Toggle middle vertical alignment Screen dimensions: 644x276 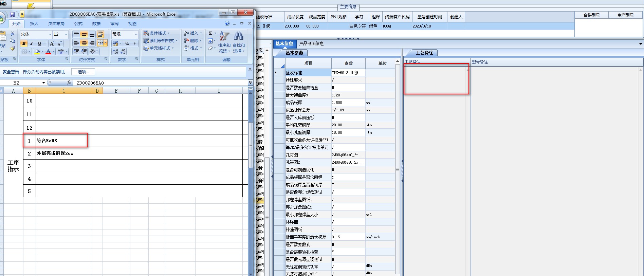point(84,34)
